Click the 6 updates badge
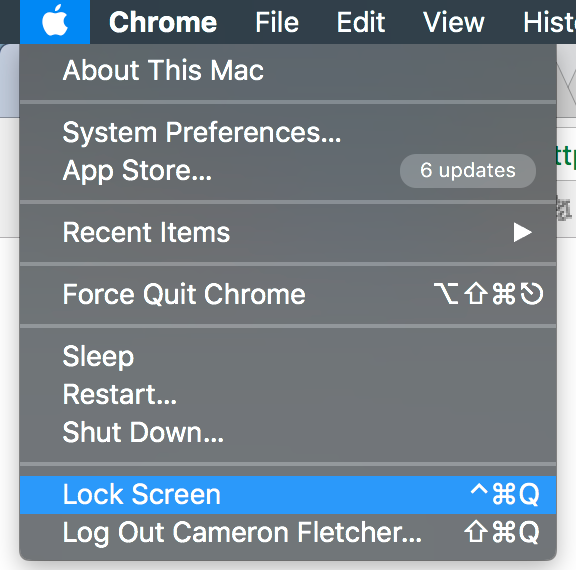Screen dimensions: 576x570 point(468,171)
